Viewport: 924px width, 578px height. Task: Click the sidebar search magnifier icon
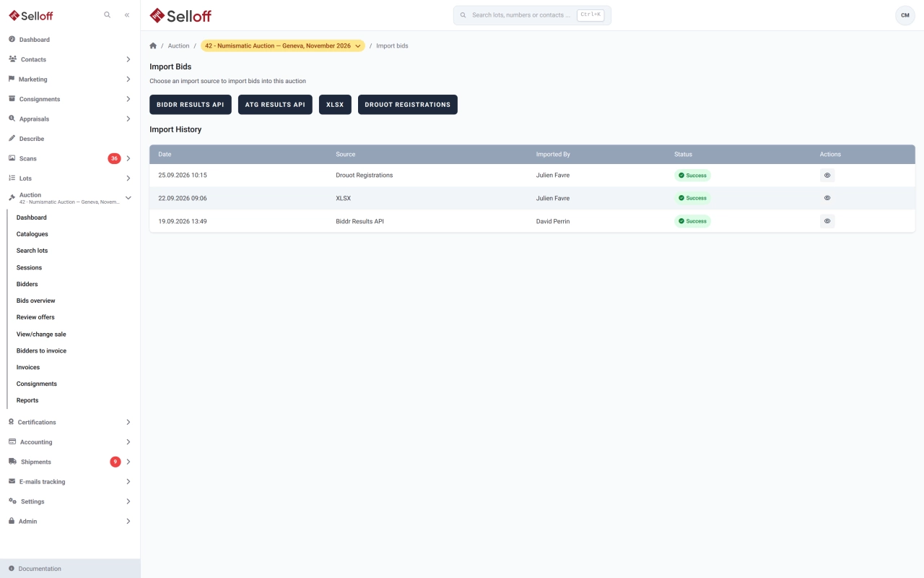108,14
